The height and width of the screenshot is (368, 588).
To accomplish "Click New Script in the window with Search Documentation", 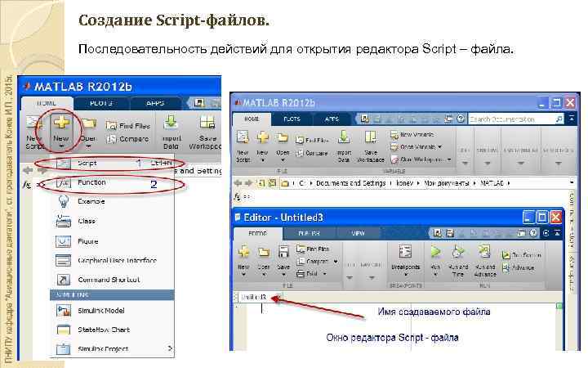I will click(243, 146).
